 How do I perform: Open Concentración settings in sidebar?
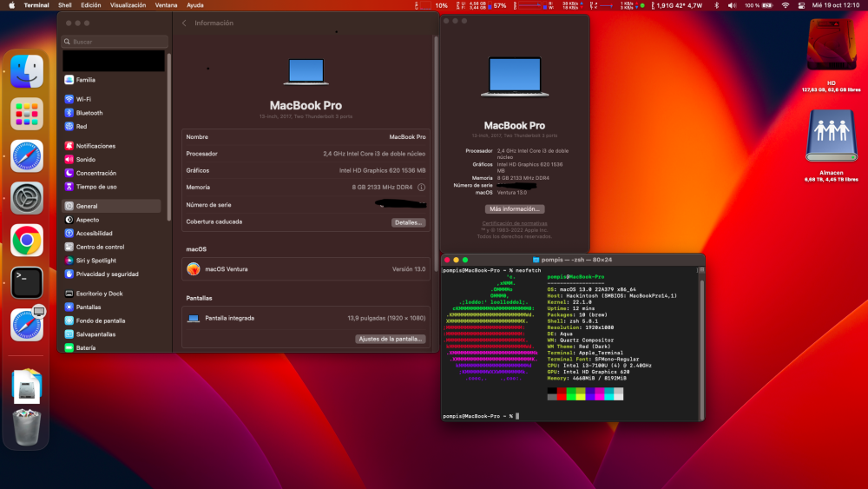pos(111,173)
